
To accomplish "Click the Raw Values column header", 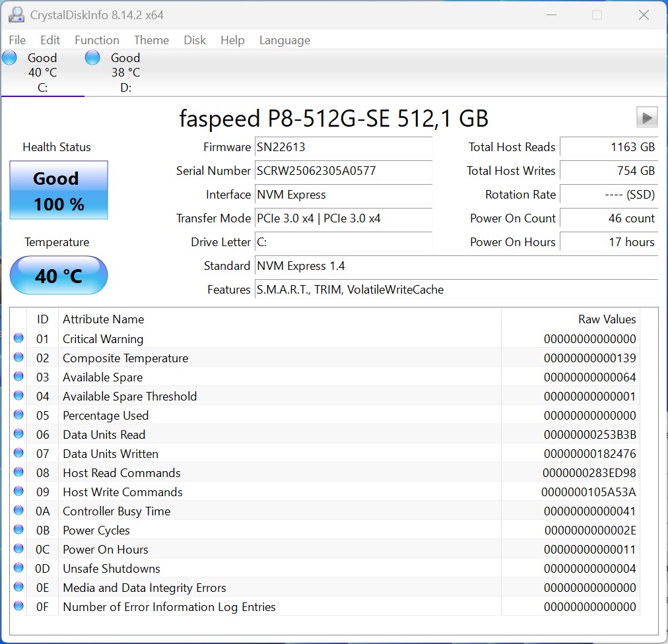I will point(607,319).
